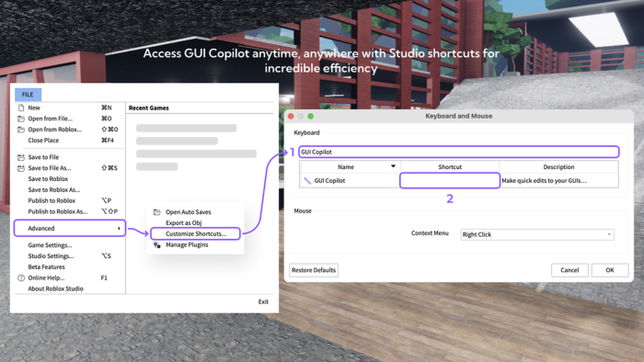Click the Online Help question icon
The width and height of the screenshot is (644, 362).
[x=21, y=277]
